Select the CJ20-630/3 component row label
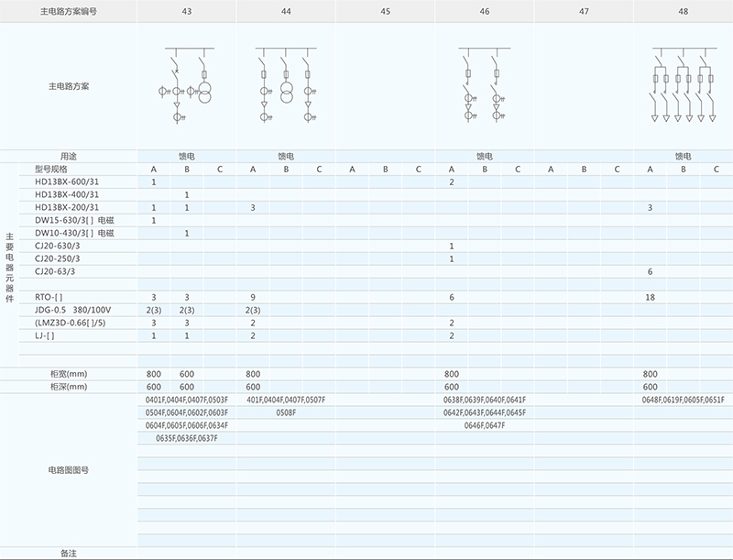 (x=57, y=247)
